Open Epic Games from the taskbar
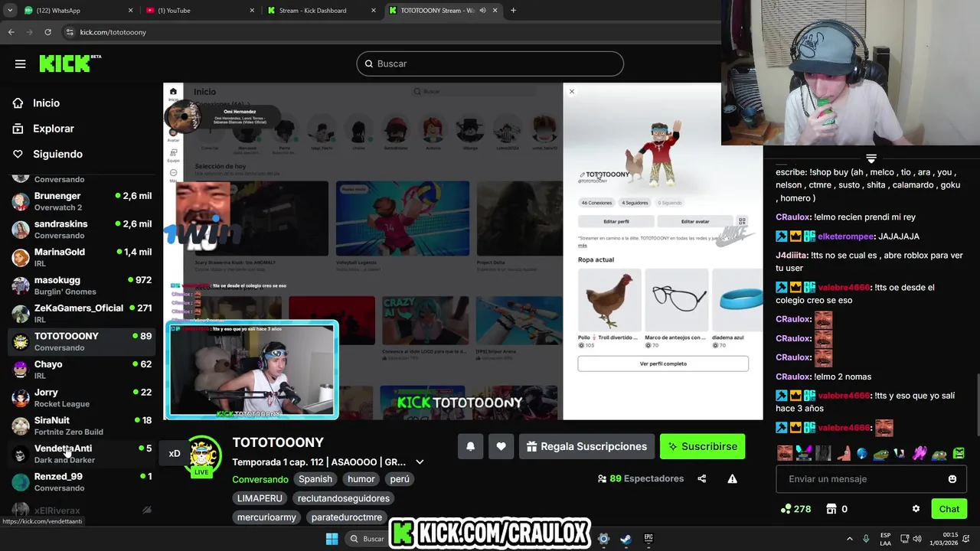This screenshot has width=980, height=551. 648,539
